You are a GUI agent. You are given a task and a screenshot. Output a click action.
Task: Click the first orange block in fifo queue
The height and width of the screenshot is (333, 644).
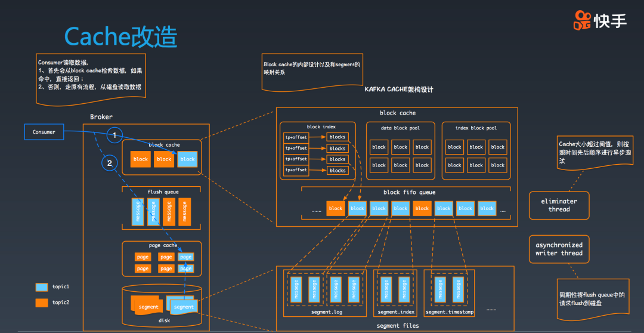tap(336, 208)
